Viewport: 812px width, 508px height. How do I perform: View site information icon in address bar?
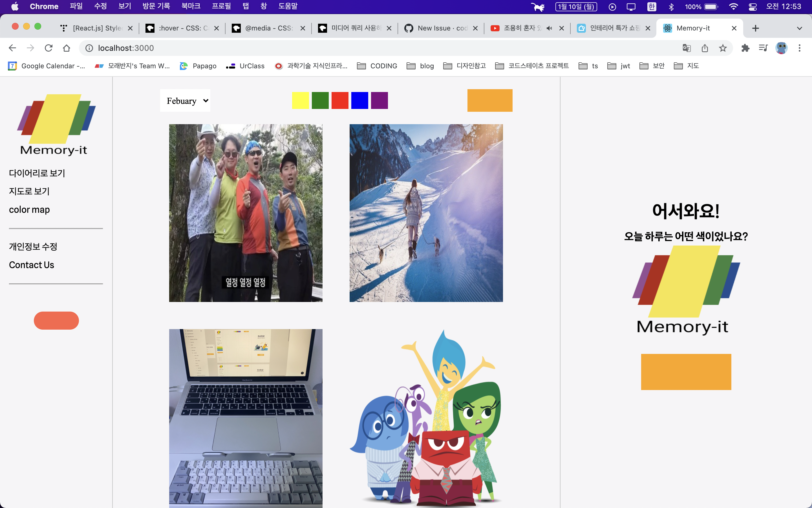pos(89,48)
